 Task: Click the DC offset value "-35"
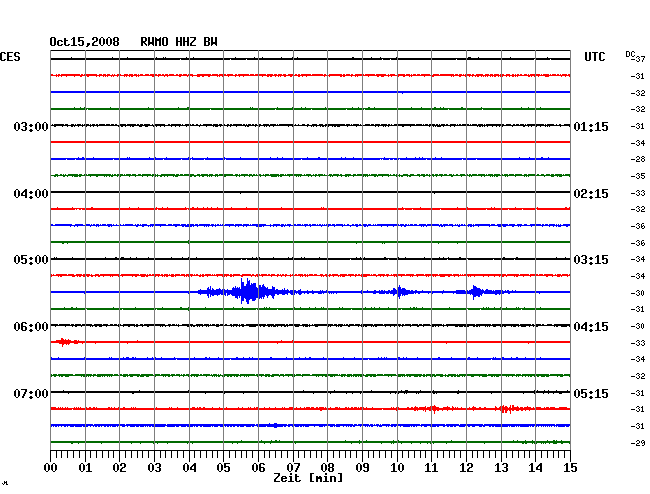[638, 176]
